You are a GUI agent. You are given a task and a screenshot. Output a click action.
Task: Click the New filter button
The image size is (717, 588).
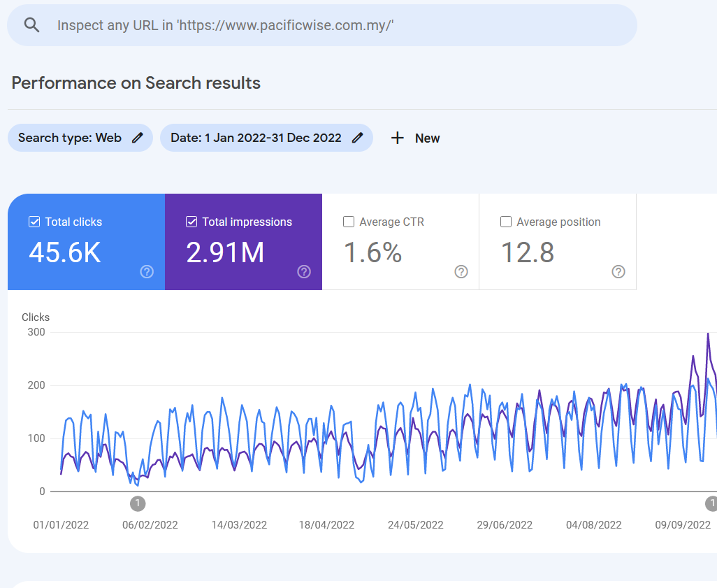click(x=415, y=138)
